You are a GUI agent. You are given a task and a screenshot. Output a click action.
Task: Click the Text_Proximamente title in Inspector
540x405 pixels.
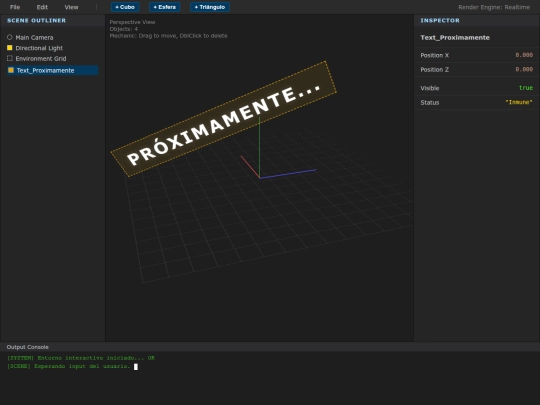pyautogui.click(x=455, y=38)
